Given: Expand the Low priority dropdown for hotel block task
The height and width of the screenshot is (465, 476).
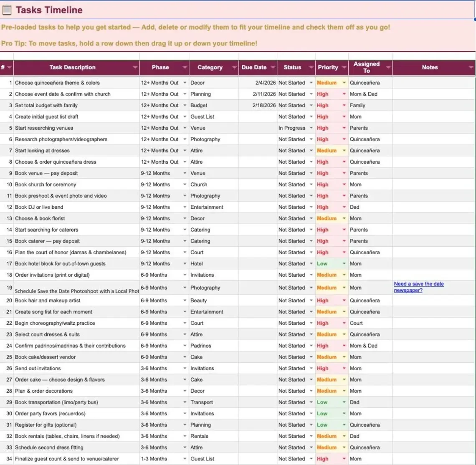Looking at the screenshot, I should 343,263.
